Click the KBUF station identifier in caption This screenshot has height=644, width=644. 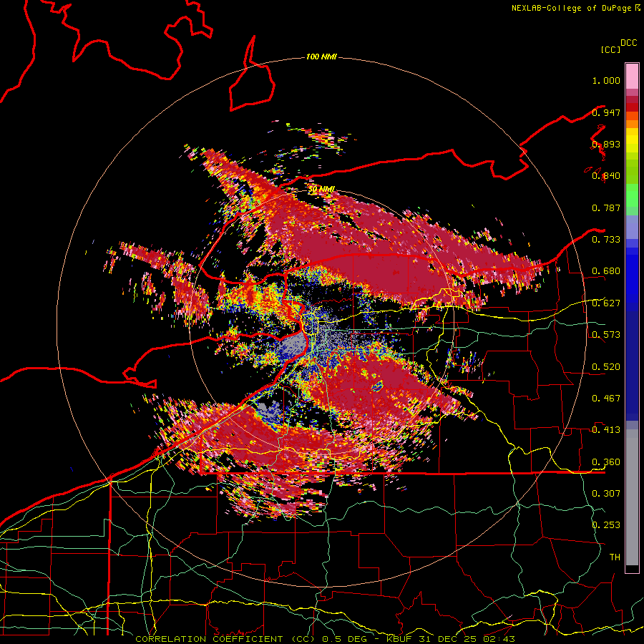tap(401, 639)
